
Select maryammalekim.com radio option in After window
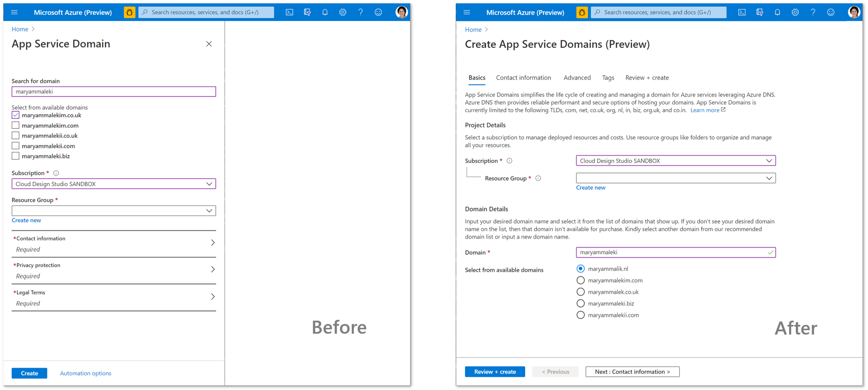point(580,280)
